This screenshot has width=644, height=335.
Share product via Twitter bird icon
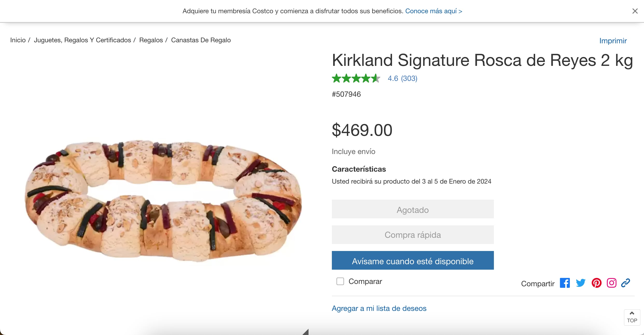580,283
